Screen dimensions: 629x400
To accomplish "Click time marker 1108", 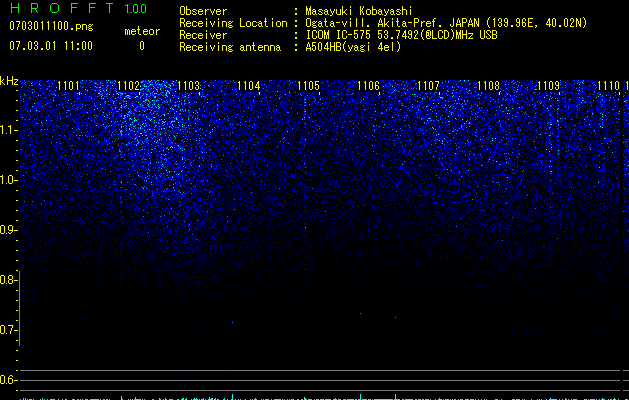I will pyautogui.click(x=489, y=86).
